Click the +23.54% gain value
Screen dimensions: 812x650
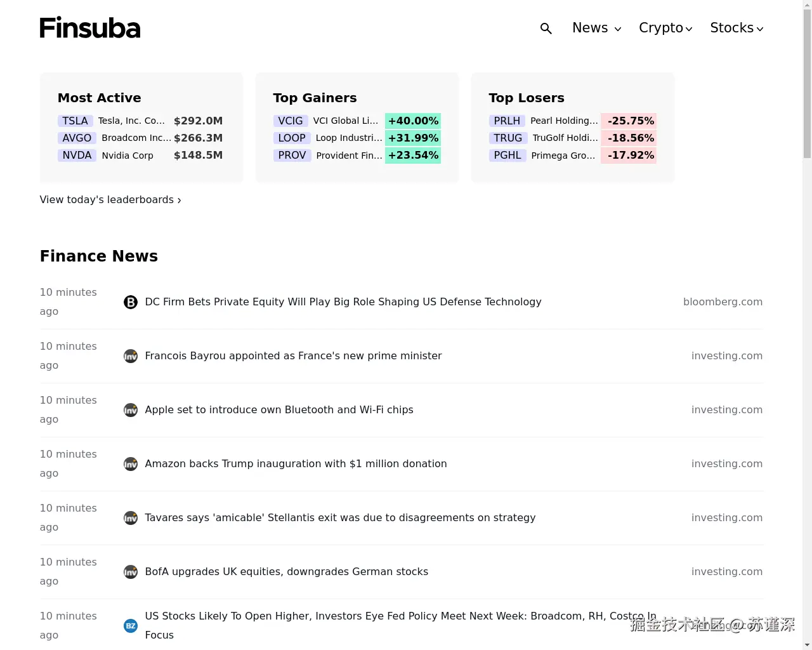(x=413, y=155)
